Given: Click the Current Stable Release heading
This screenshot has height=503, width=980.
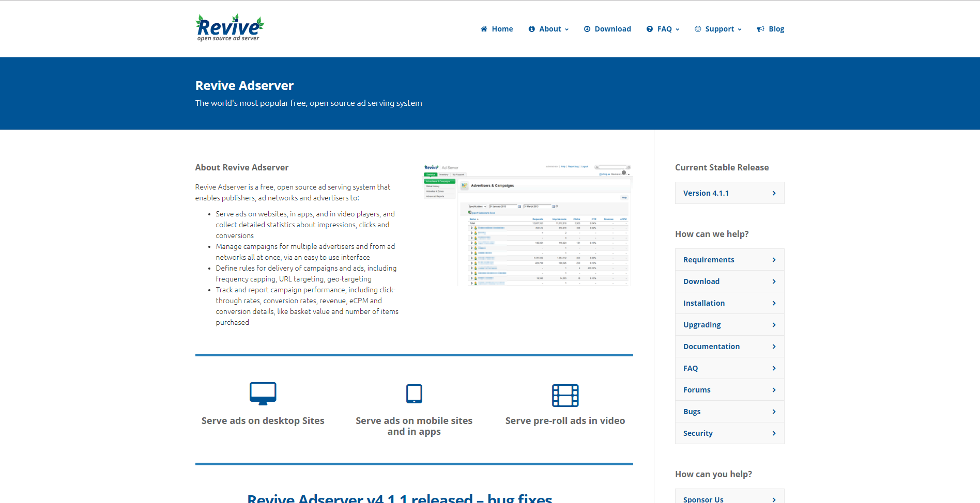Looking at the screenshot, I should pyautogui.click(x=722, y=167).
